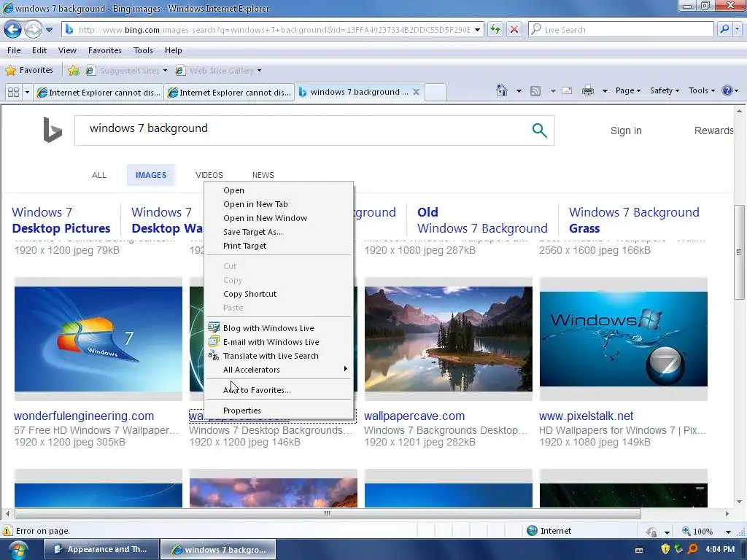Open the Suggested Sites dropdown
This screenshot has width=747, height=560.
[166, 71]
